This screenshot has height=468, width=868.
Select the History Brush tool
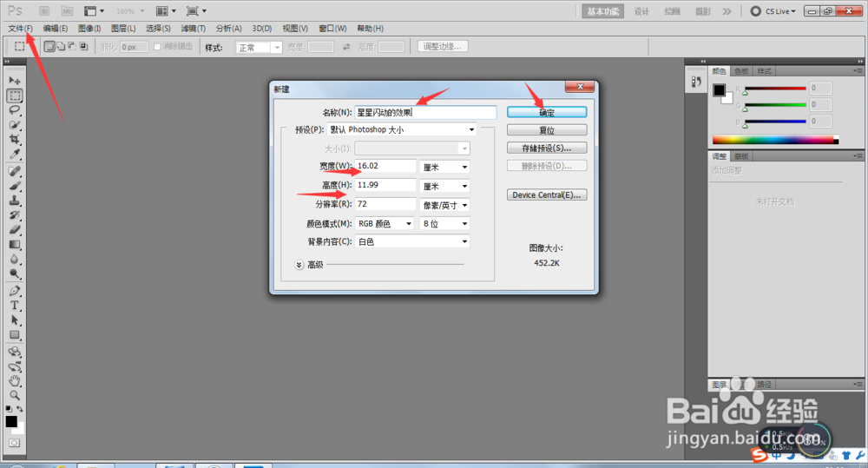click(x=15, y=214)
